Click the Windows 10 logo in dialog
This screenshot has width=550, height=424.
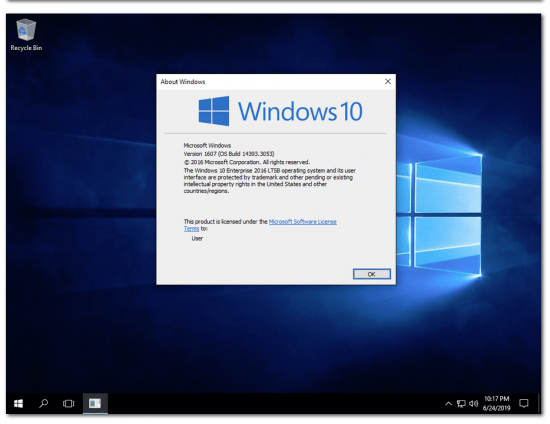tap(281, 111)
